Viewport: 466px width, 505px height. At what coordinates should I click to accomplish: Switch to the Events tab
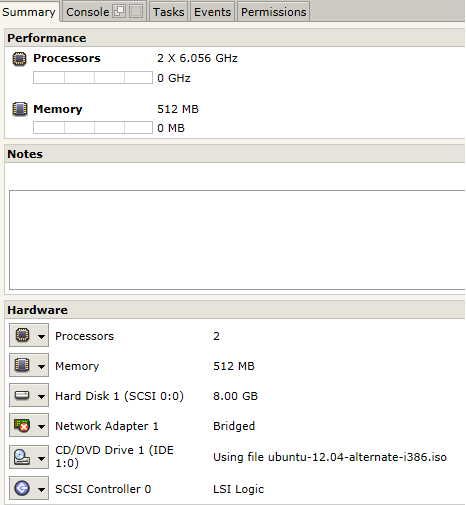tap(213, 12)
